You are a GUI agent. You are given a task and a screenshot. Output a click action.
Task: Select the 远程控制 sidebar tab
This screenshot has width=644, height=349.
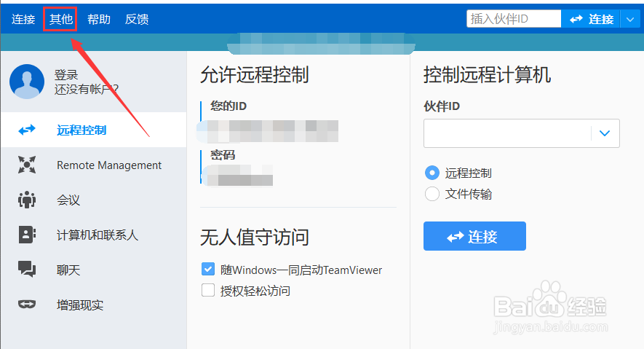pos(94,130)
